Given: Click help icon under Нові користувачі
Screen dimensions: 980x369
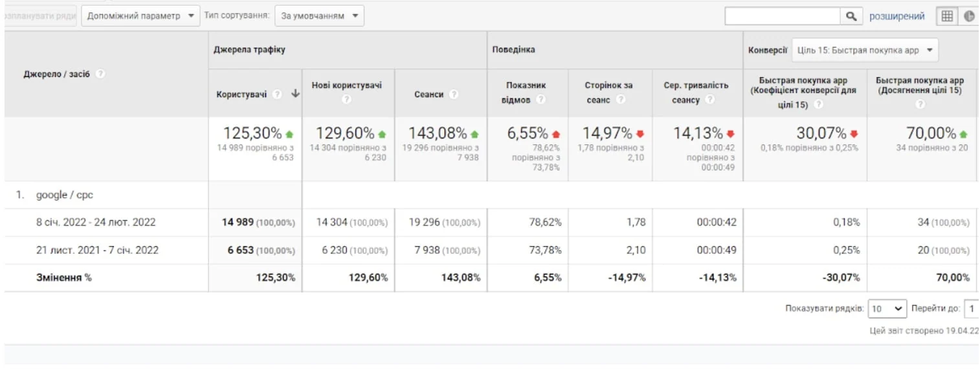Looking at the screenshot, I should pyautogui.click(x=347, y=99).
